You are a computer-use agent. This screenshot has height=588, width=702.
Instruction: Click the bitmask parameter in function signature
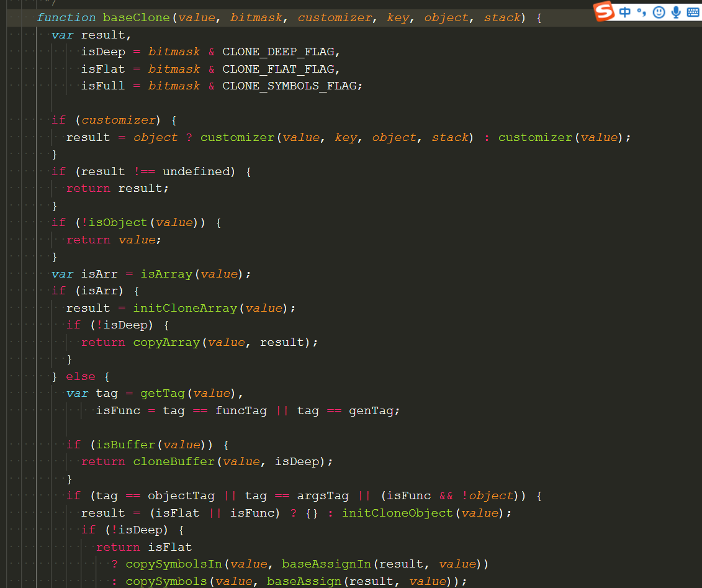click(256, 17)
